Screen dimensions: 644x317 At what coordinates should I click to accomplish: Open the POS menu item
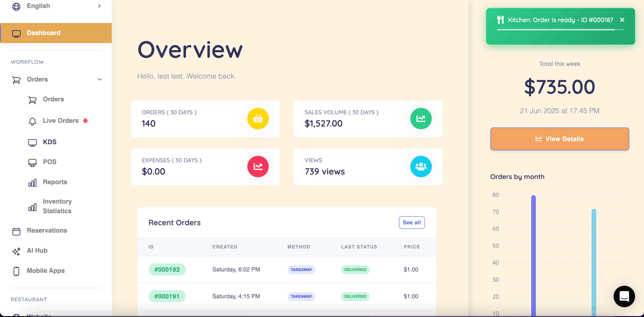click(50, 162)
